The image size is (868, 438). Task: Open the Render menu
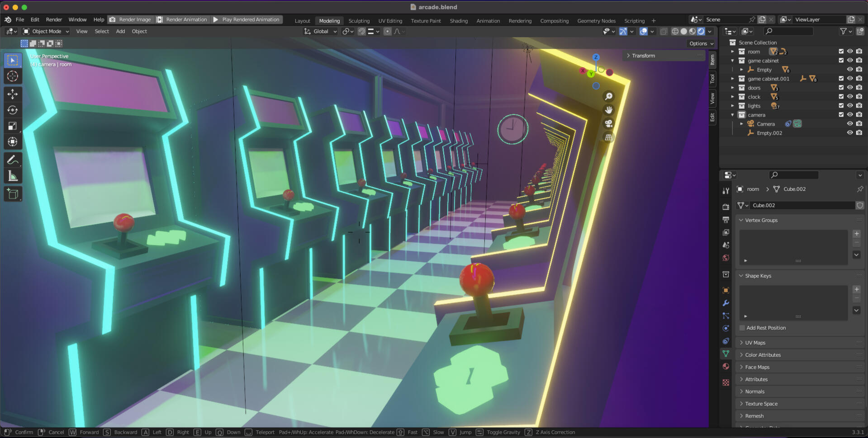coord(54,19)
